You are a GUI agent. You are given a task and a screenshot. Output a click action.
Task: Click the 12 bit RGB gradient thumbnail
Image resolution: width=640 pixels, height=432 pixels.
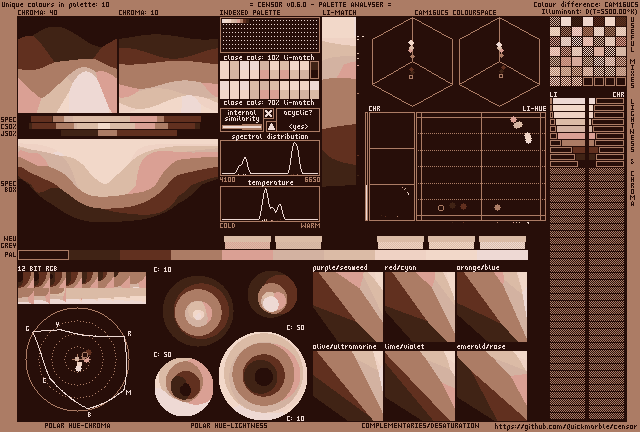[82, 288]
